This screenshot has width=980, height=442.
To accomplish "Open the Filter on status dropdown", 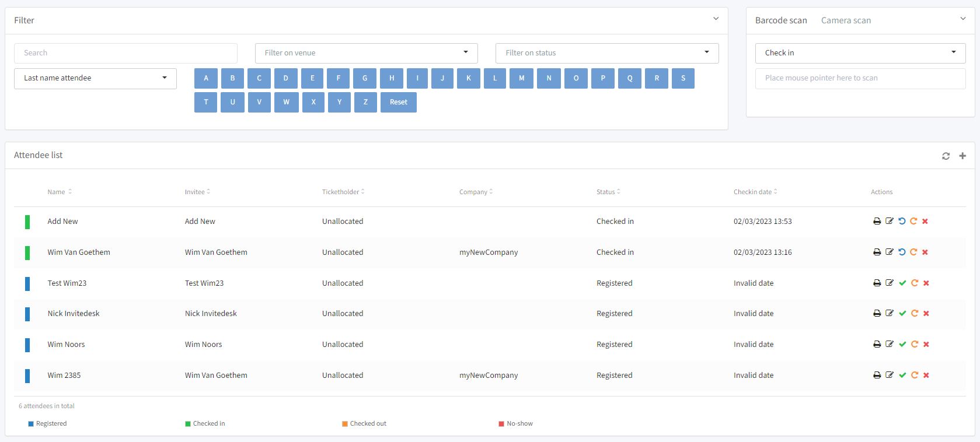I will tap(607, 53).
